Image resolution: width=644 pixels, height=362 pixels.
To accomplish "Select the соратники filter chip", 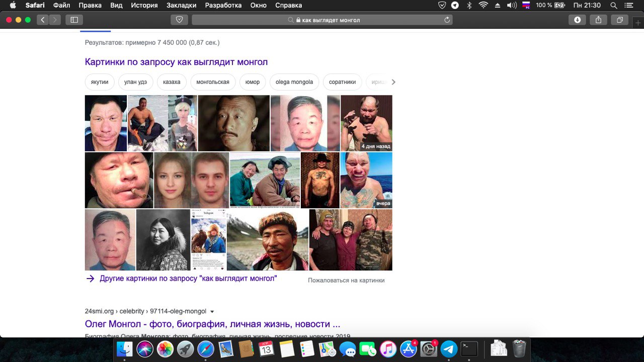I will [x=342, y=82].
